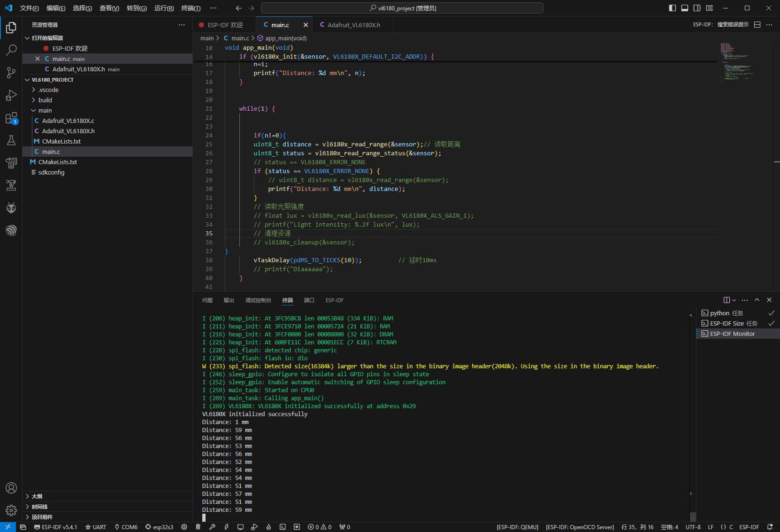
Task: Switch to the 输出 output panel tab
Action: point(229,300)
